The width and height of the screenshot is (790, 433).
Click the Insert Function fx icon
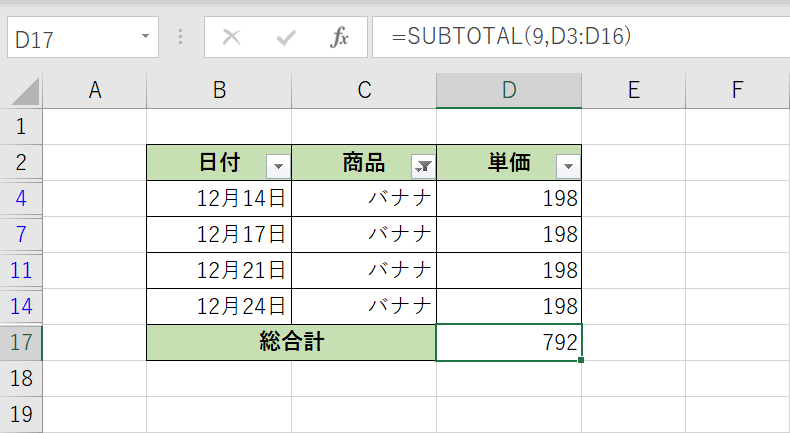click(x=339, y=37)
